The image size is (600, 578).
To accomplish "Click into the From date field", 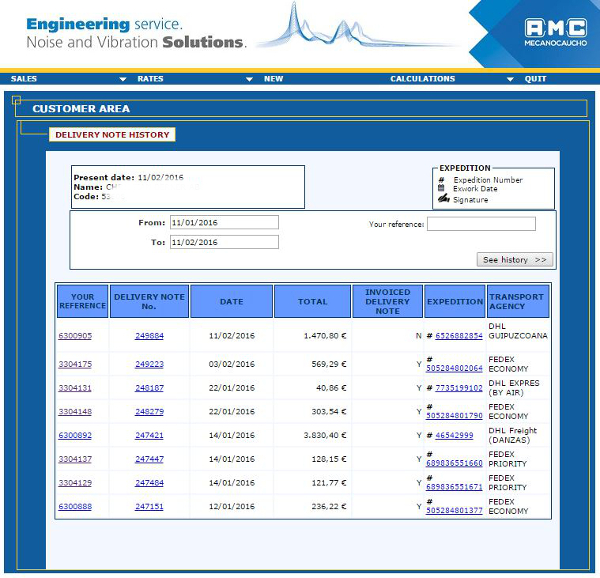I will click(224, 222).
